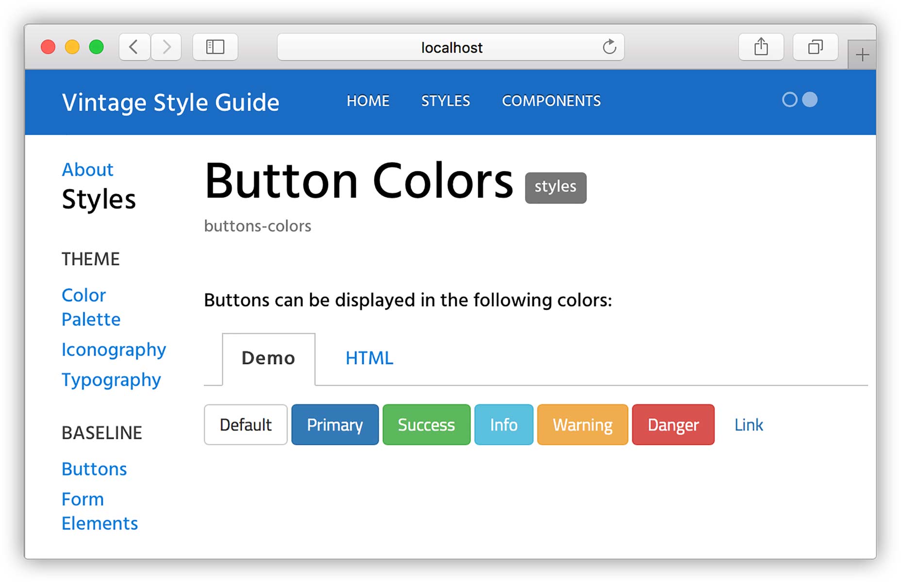Click the browser forward arrow
Screen dimensions: 901x588
(167, 47)
